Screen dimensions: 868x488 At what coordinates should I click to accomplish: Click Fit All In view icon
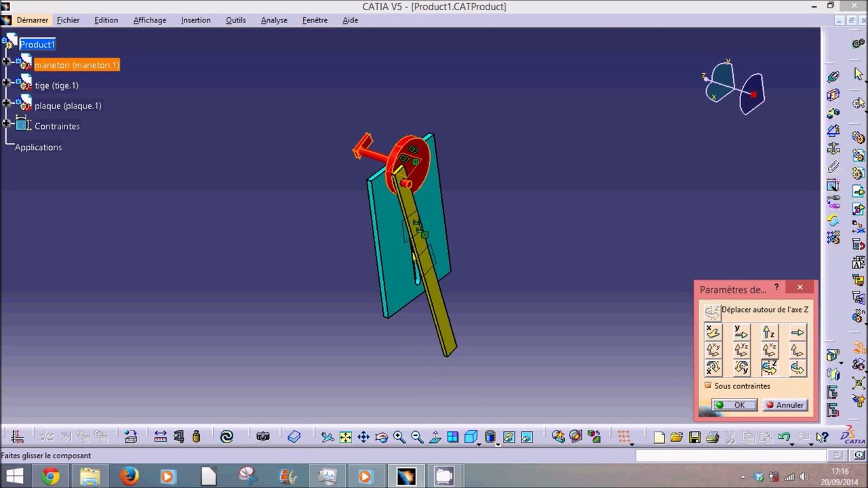[345, 437]
